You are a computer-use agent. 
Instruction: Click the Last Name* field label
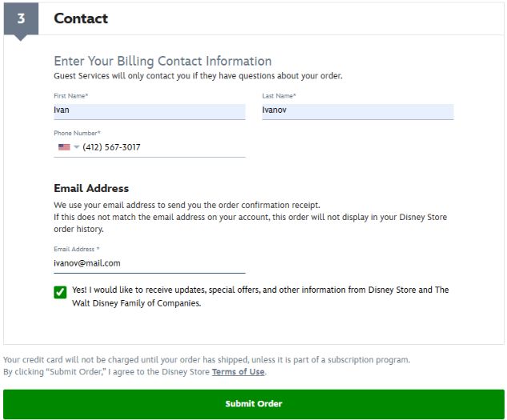tap(279, 96)
